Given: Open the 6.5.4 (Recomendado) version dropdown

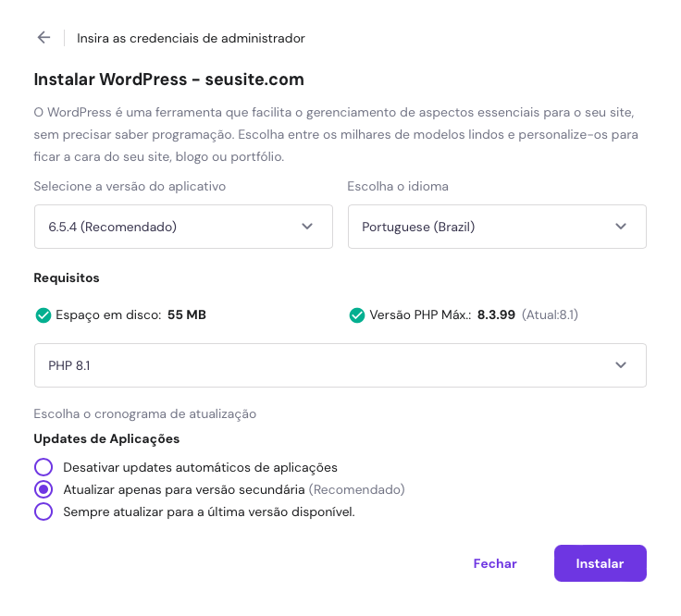Looking at the screenshot, I should 182,227.
